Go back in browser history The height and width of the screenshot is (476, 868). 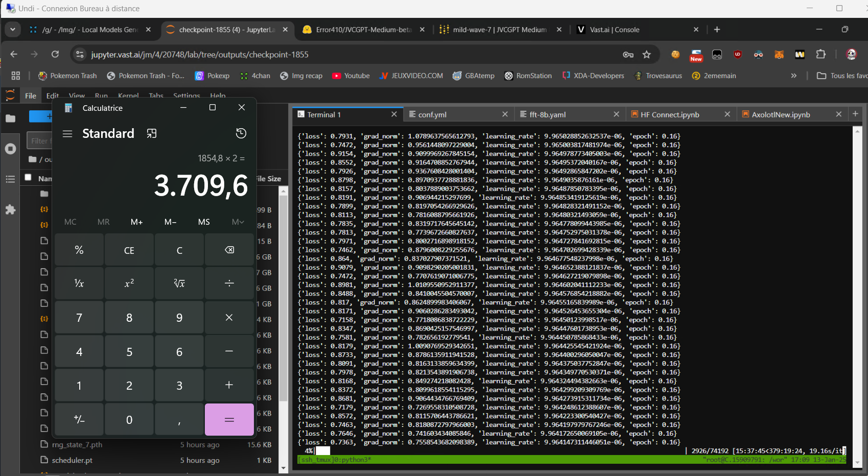[x=14, y=54]
